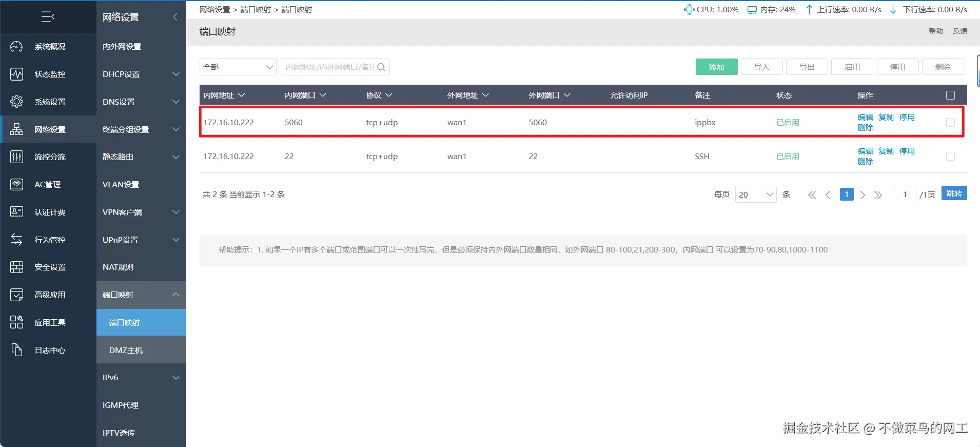
Task: Click the 应用工具 apps grid icon
Action: (16, 322)
